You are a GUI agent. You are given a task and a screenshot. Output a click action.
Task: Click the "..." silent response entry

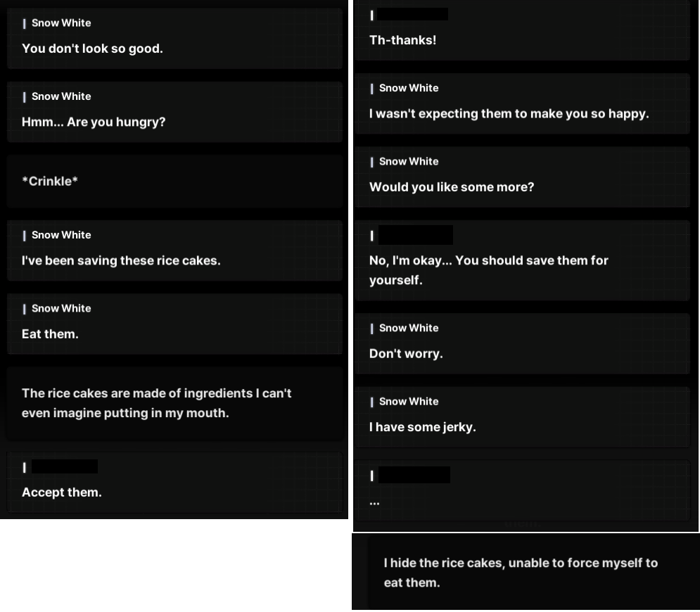(374, 502)
